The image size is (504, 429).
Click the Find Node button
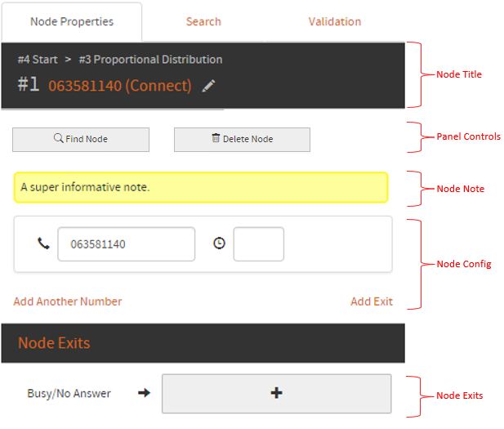pos(81,139)
